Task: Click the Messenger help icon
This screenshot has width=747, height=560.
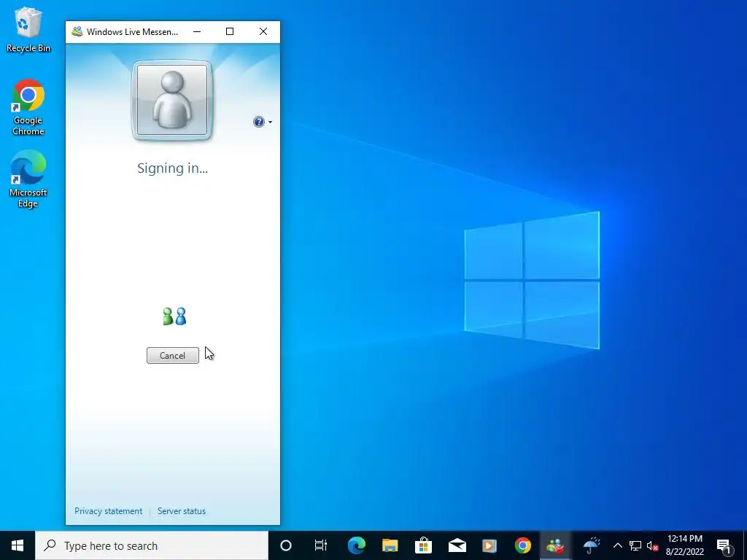Action: tap(259, 122)
